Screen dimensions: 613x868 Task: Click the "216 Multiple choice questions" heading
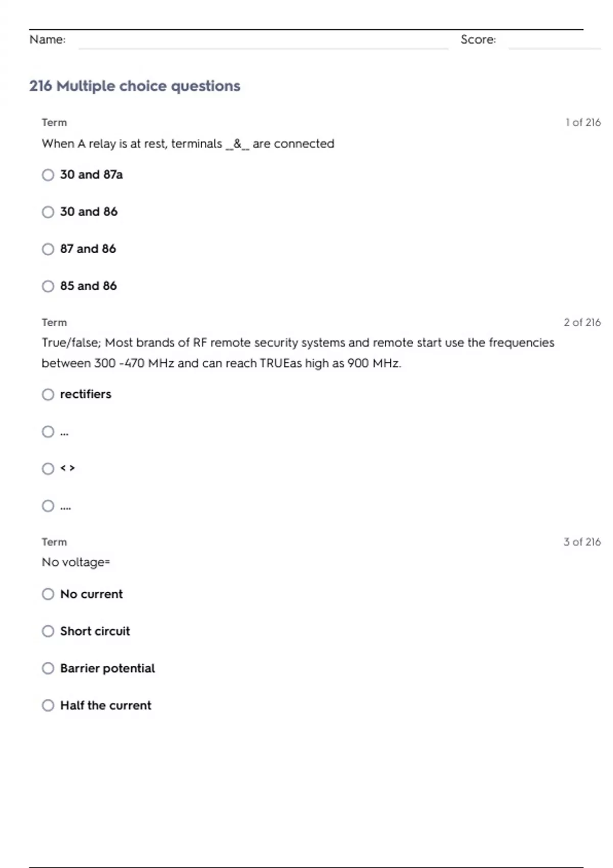click(135, 86)
